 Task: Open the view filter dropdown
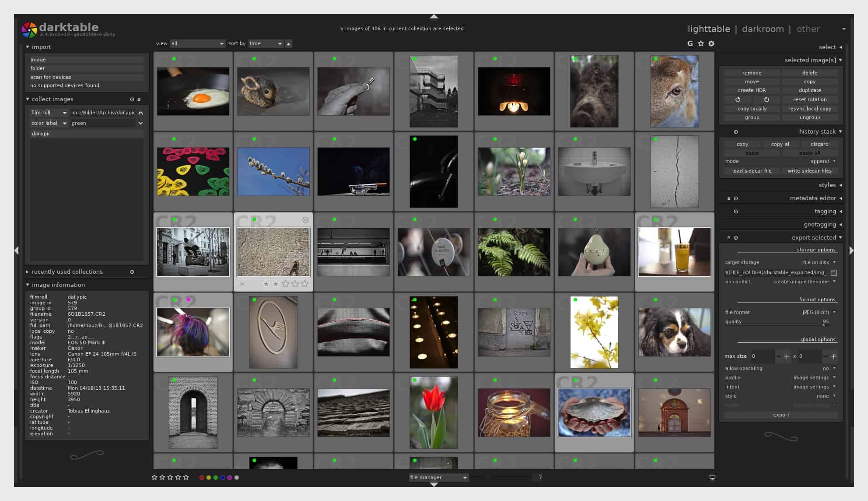point(198,43)
